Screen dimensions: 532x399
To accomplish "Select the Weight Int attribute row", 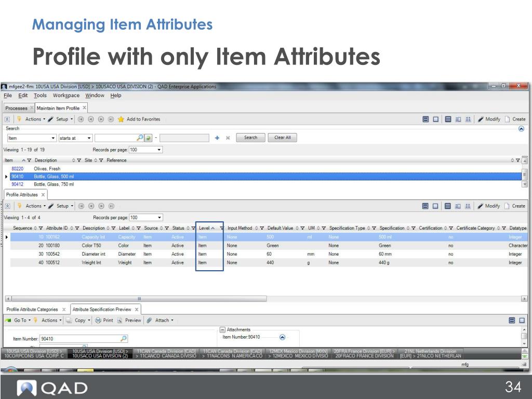I will point(269,262).
